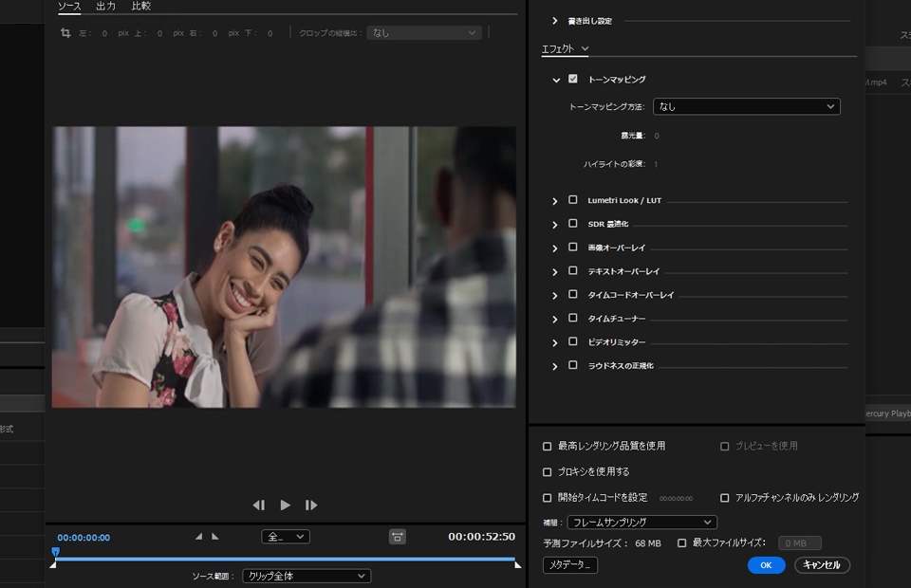Open the トーンマッピング方法 dropdown
The width and height of the screenshot is (911, 588).
click(x=746, y=107)
